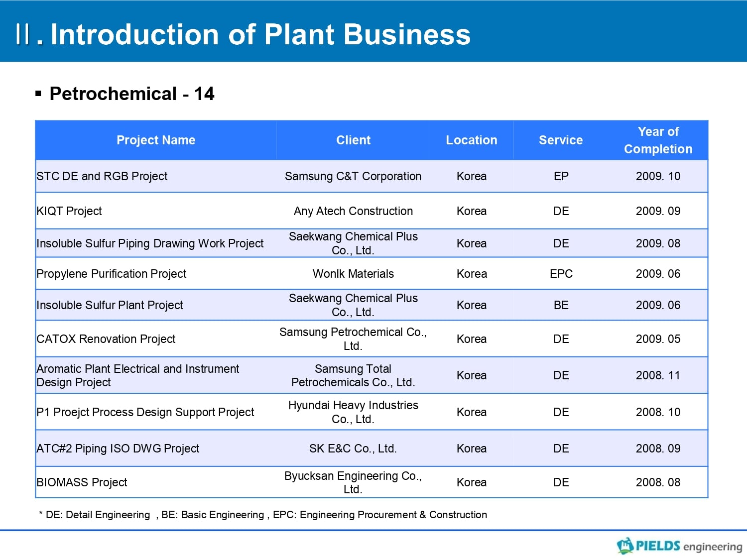
Task: Click 'DE' service in CATOX Renovation row
Action: (561, 339)
